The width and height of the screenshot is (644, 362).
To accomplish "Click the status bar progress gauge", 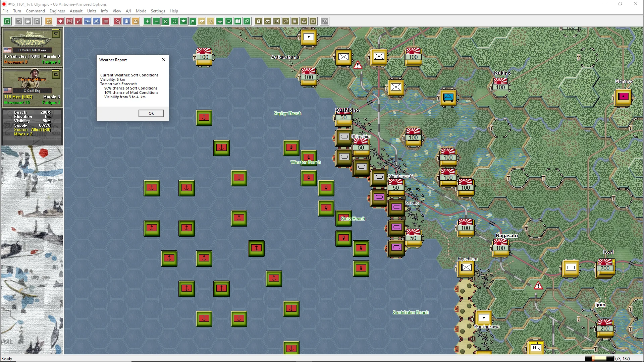I will point(599,359).
